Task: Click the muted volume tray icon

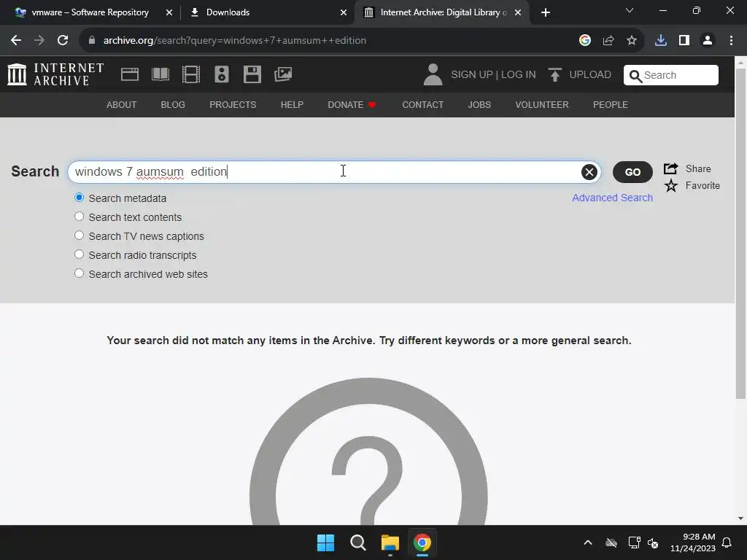Action: tap(653, 542)
